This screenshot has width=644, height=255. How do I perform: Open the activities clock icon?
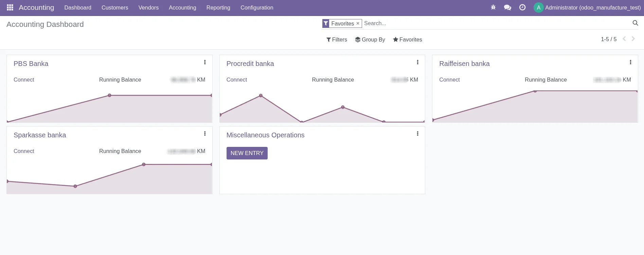(522, 7)
